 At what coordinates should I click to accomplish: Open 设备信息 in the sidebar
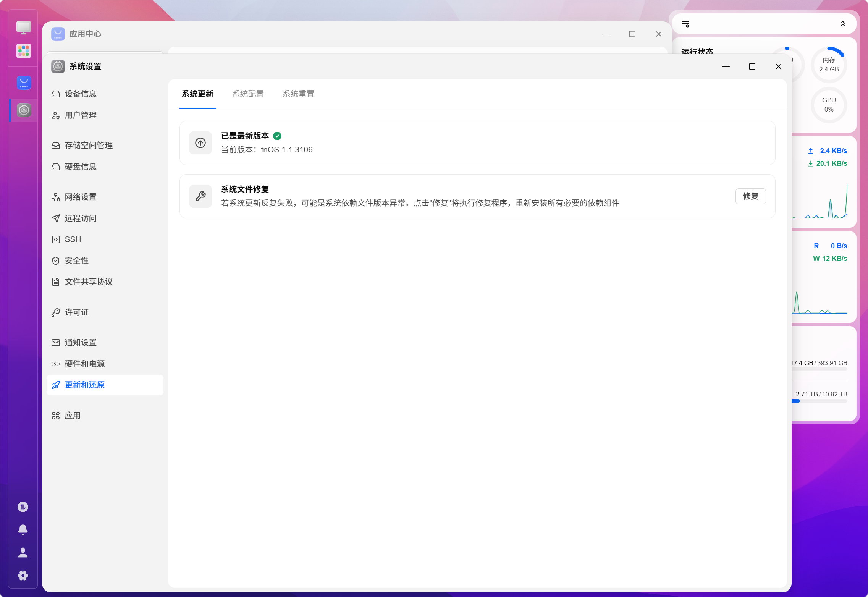[x=105, y=94]
